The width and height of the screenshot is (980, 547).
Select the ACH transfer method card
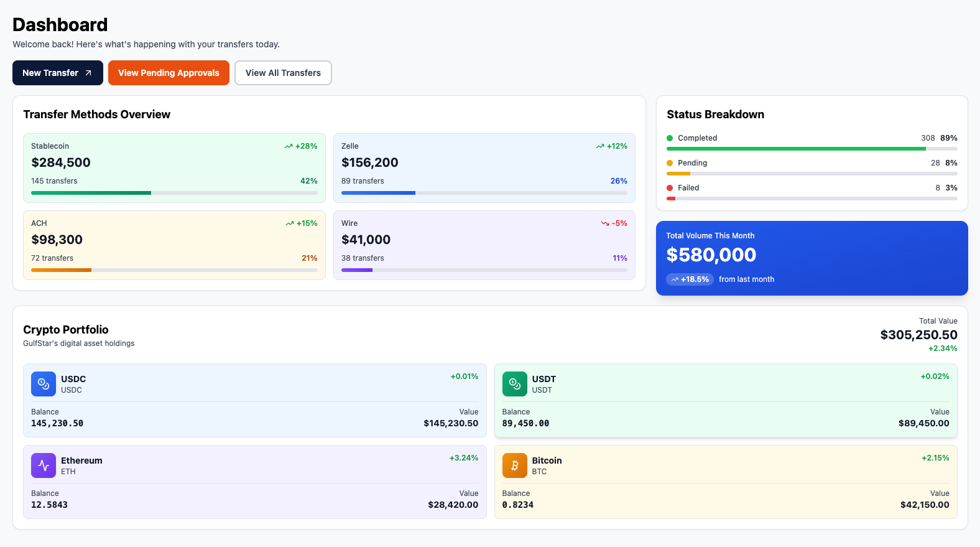pos(174,245)
